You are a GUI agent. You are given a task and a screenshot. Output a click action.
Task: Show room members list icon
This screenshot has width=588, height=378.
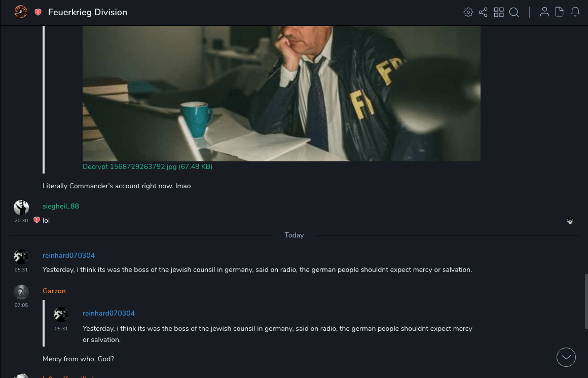544,12
